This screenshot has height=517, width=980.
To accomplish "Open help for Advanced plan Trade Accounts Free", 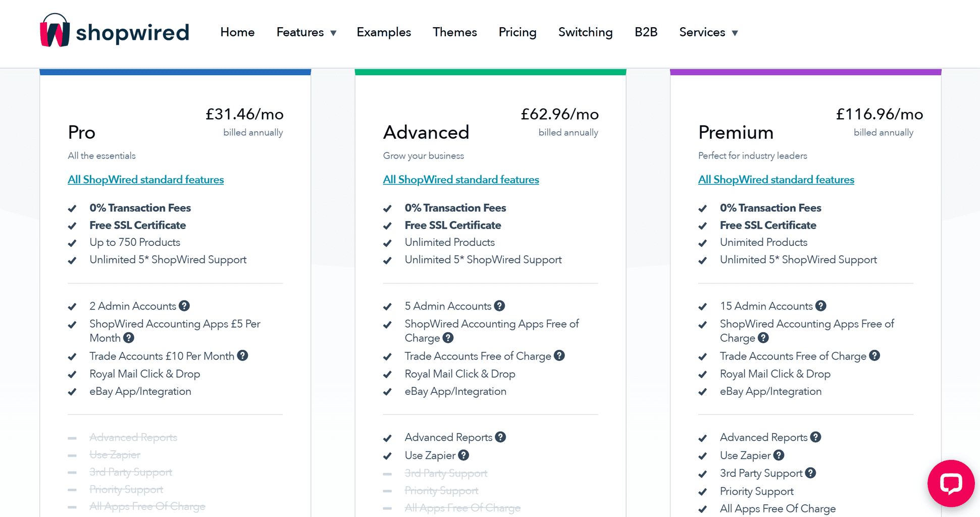I will coord(559,355).
